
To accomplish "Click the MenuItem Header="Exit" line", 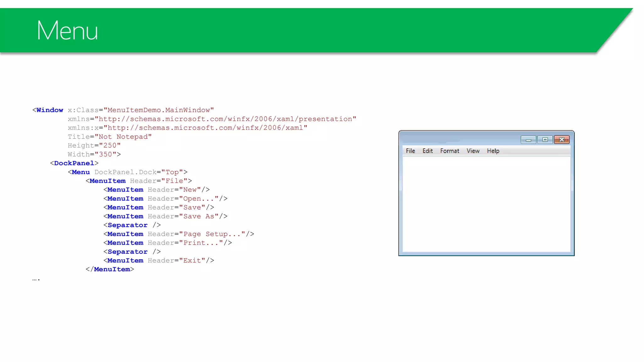I will click(x=159, y=261).
